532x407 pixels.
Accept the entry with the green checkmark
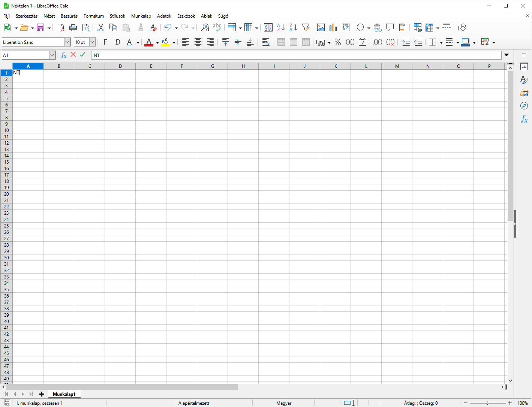coord(82,55)
